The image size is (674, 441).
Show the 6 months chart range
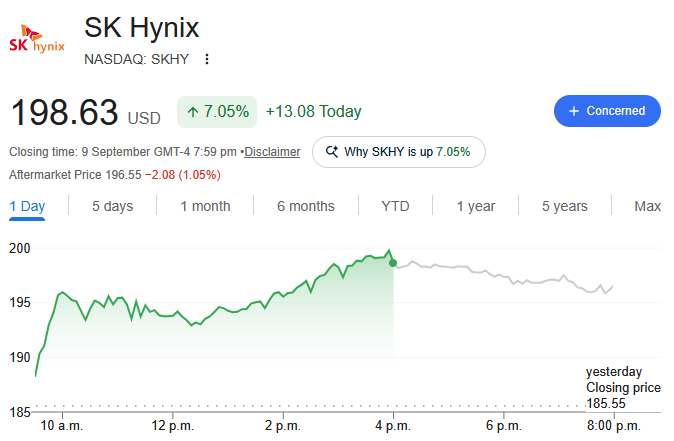(x=306, y=206)
